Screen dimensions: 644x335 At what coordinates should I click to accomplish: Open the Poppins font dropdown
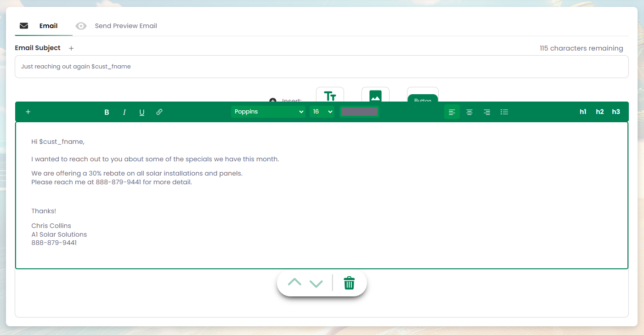tap(268, 112)
